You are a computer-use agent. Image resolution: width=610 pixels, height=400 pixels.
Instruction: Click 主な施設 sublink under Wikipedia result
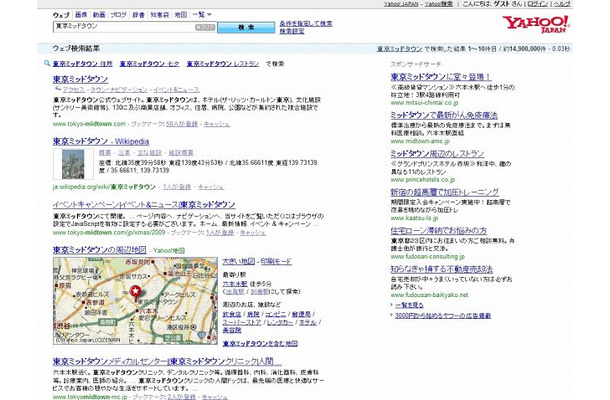150,153
